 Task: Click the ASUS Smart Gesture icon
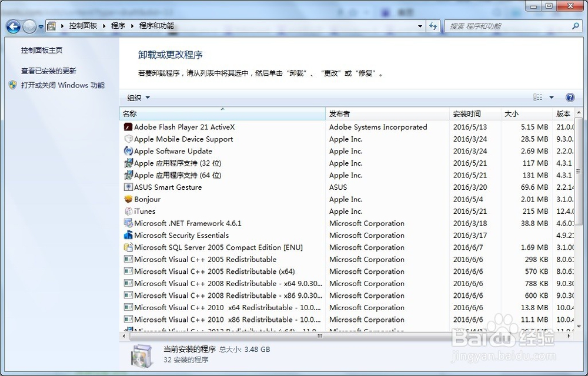[128, 187]
